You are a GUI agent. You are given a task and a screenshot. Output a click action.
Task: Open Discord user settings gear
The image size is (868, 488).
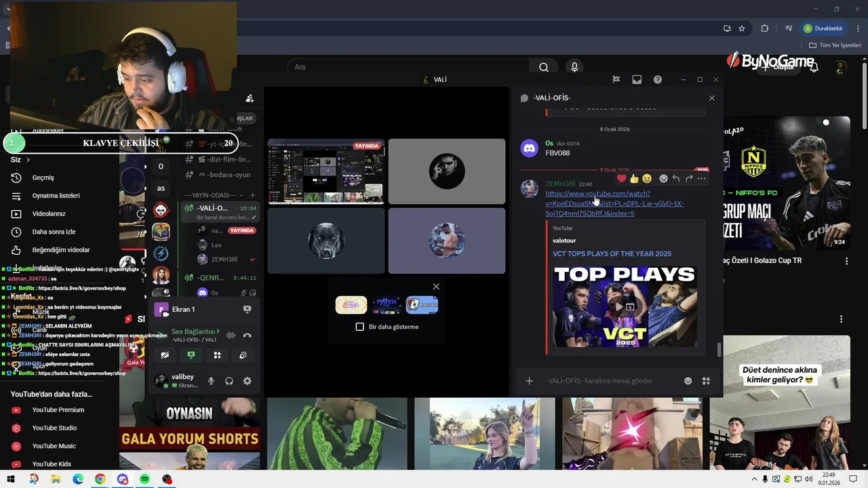tap(247, 381)
